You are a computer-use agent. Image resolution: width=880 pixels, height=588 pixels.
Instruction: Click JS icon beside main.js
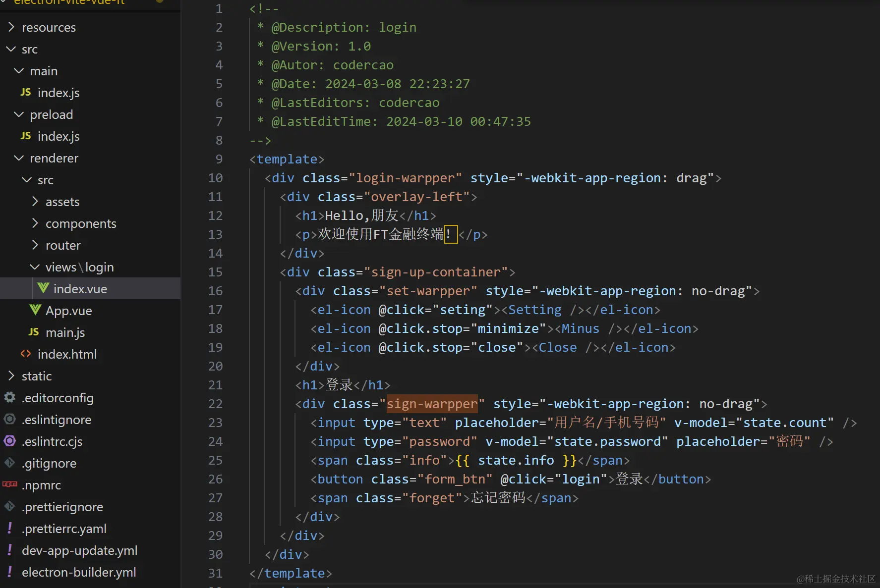[34, 332]
